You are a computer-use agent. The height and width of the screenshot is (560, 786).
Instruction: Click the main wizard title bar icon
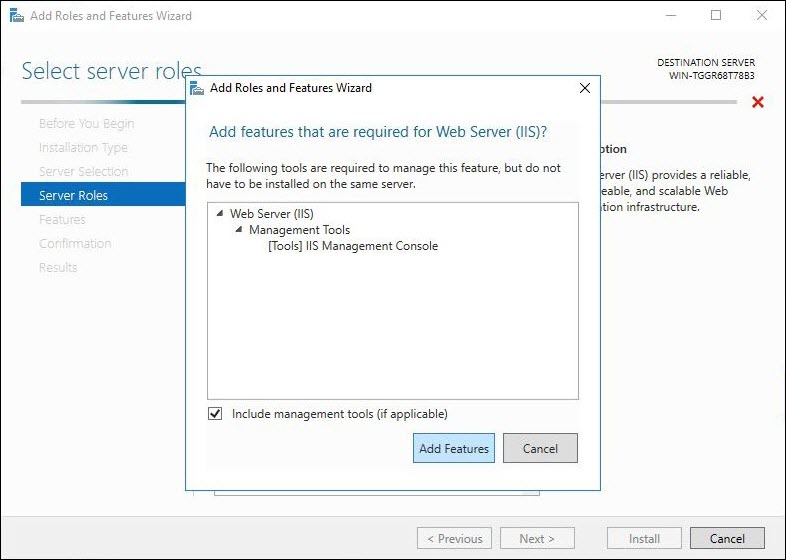(17, 16)
